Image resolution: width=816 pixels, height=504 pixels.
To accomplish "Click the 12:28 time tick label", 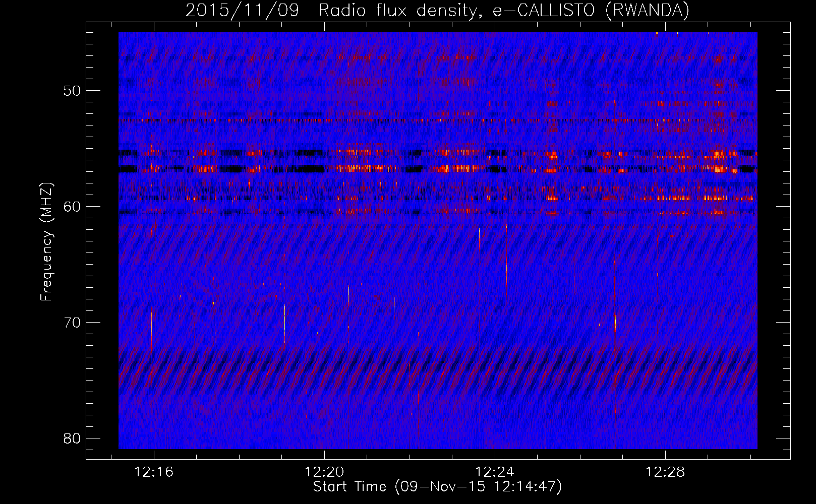I will 665,472.
